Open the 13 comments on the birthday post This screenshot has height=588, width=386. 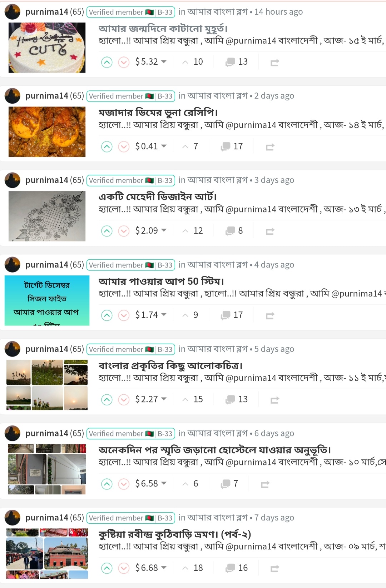[x=236, y=62]
